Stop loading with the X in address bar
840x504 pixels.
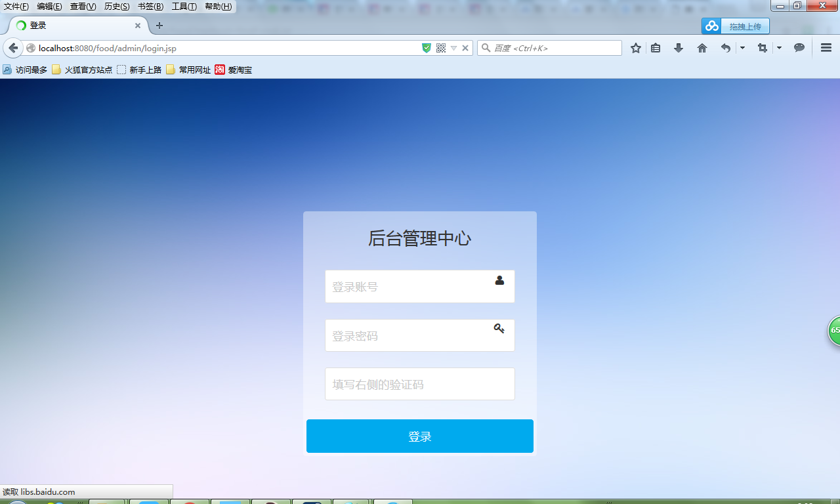(x=465, y=48)
